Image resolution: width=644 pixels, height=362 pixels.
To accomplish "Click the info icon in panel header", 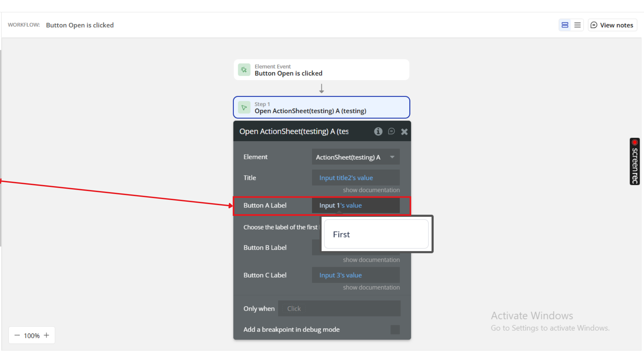I will point(378,131).
